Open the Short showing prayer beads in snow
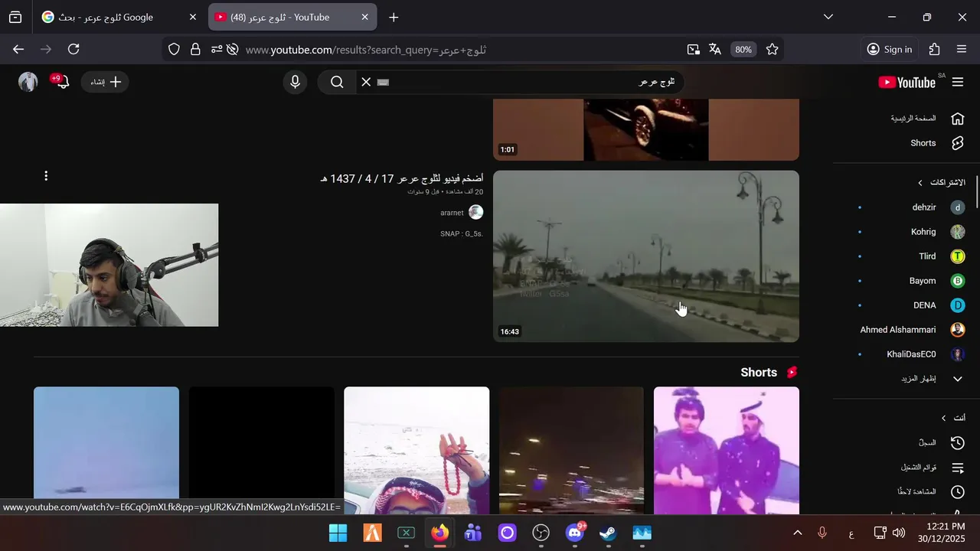The height and width of the screenshot is (551, 980). 416,451
